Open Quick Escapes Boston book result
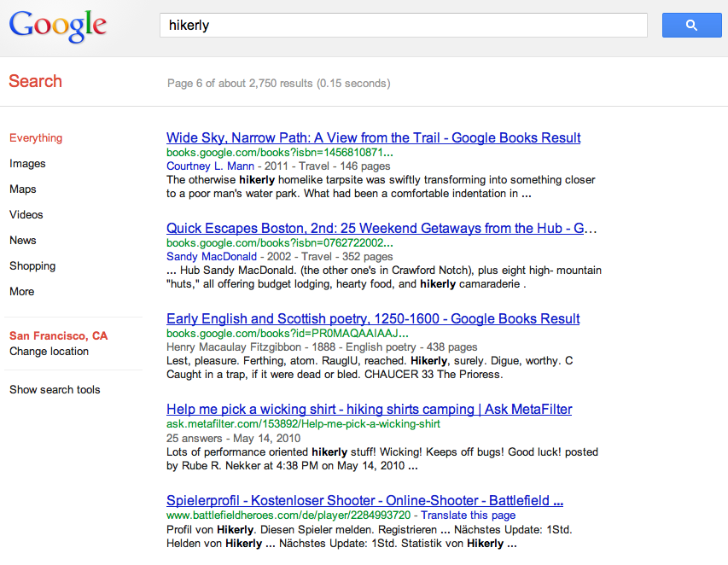Viewport: 728px width, 565px height. point(381,229)
